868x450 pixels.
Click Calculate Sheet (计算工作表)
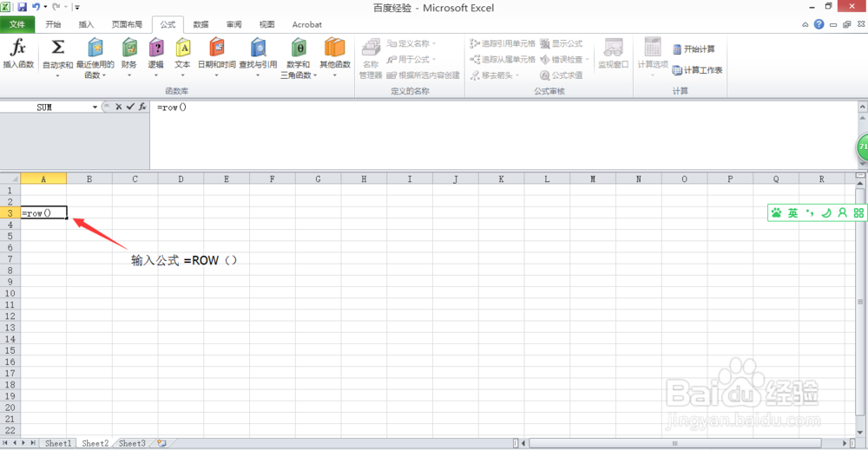[698, 70]
